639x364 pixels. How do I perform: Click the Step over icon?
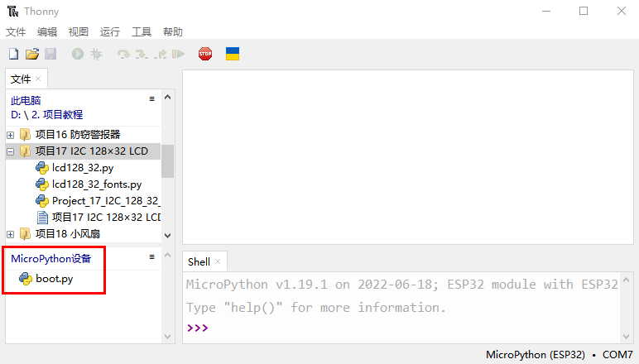pyautogui.click(x=123, y=54)
